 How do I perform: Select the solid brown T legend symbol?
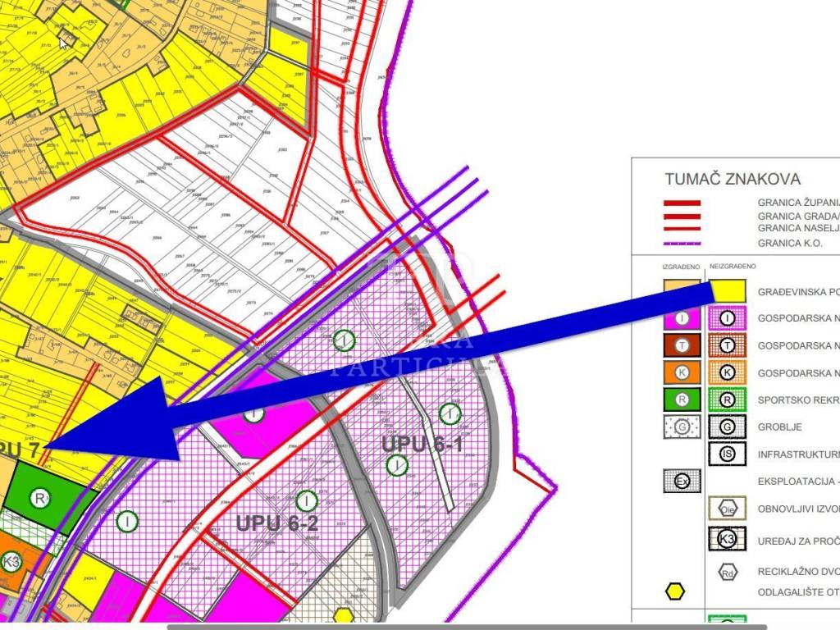[x=682, y=346]
